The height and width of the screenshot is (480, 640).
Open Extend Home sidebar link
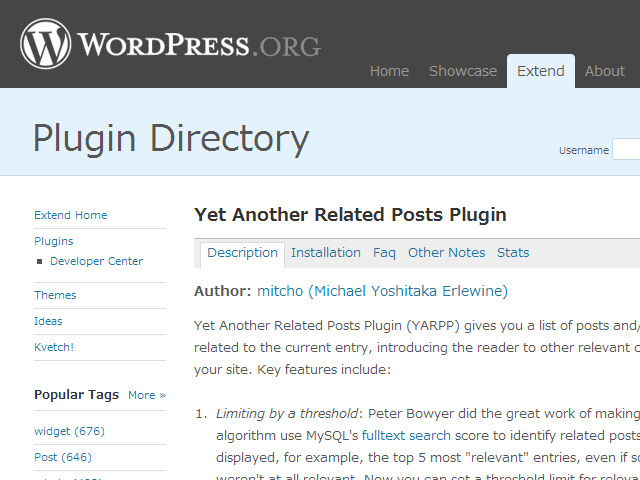tap(71, 215)
